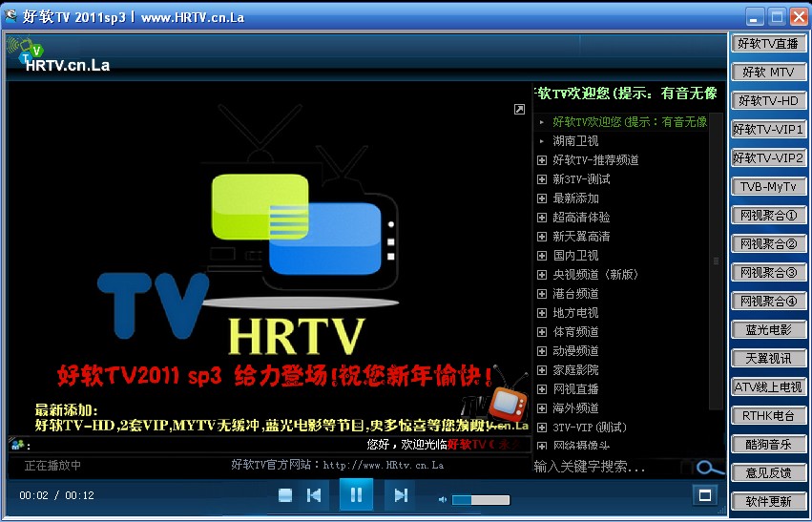
Task: Click the HRTV.cn.La logo
Action: click(58, 55)
